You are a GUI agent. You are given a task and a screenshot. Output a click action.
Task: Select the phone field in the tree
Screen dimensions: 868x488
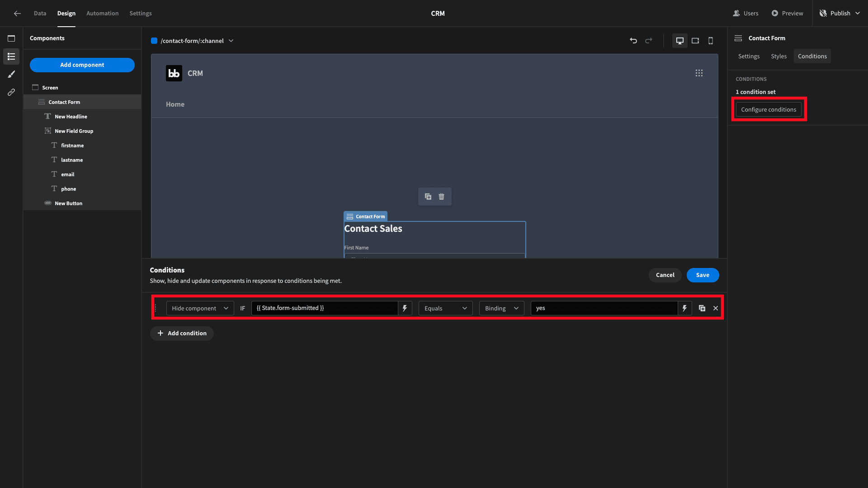(x=82, y=189)
